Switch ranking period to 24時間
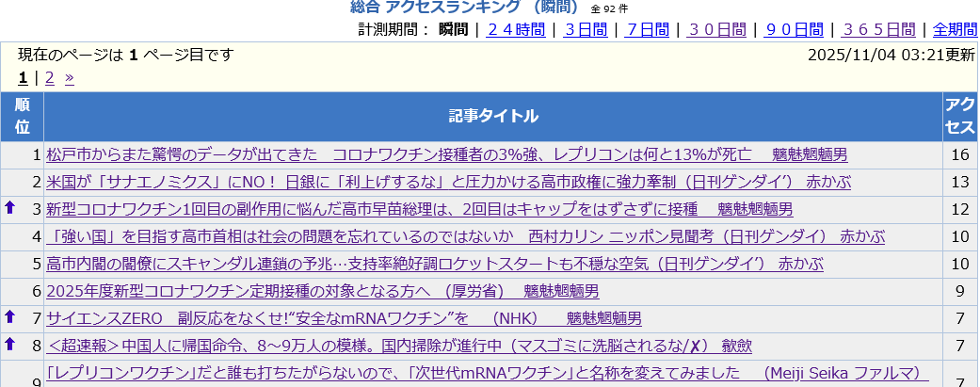Viewport: 980px width, 387px height. click(515, 29)
